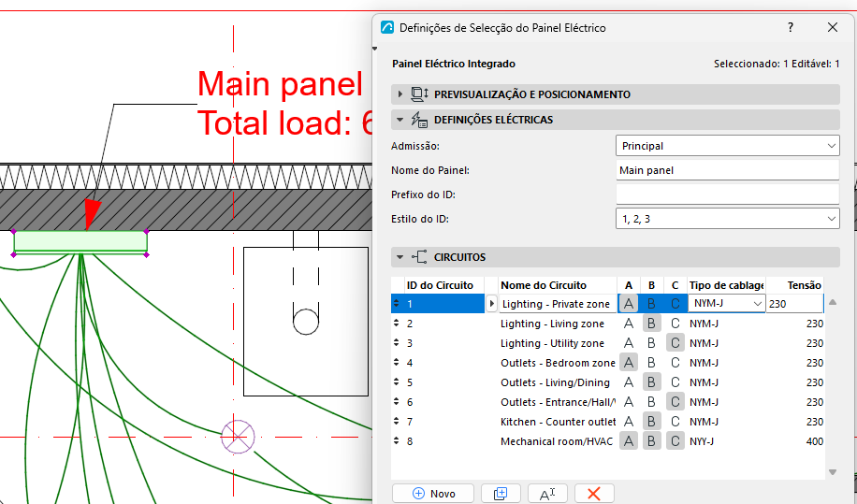Viewport: 857px width, 504px height.
Task: Click reorder handle of circuit 3
Action: [x=397, y=343]
